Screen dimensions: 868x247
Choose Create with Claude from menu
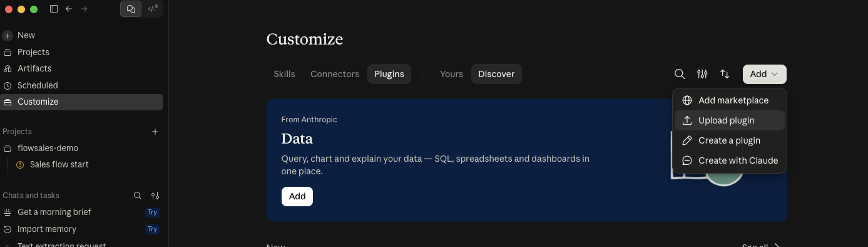tap(730, 160)
